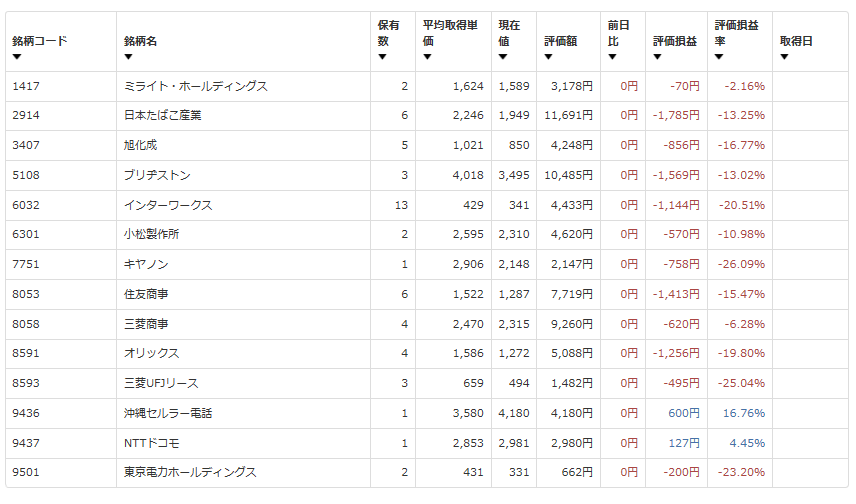
Task: Select -23.20% loss rate value
Action: click(741, 472)
